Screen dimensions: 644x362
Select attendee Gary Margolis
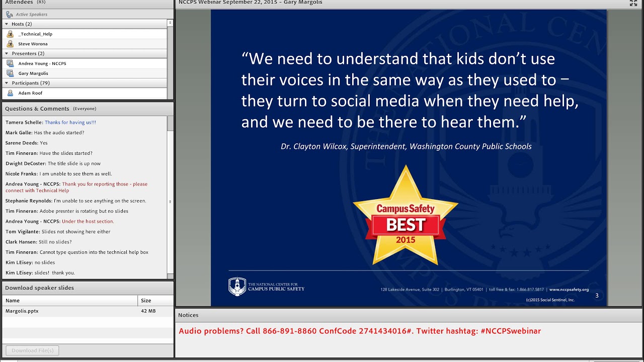[85, 73]
